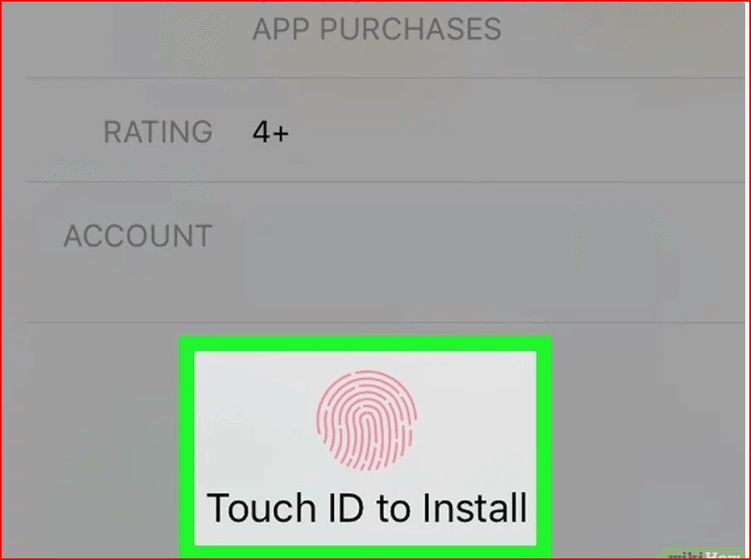
Task: Click the green highlight border's top edge
Action: click(x=365, y=343)
